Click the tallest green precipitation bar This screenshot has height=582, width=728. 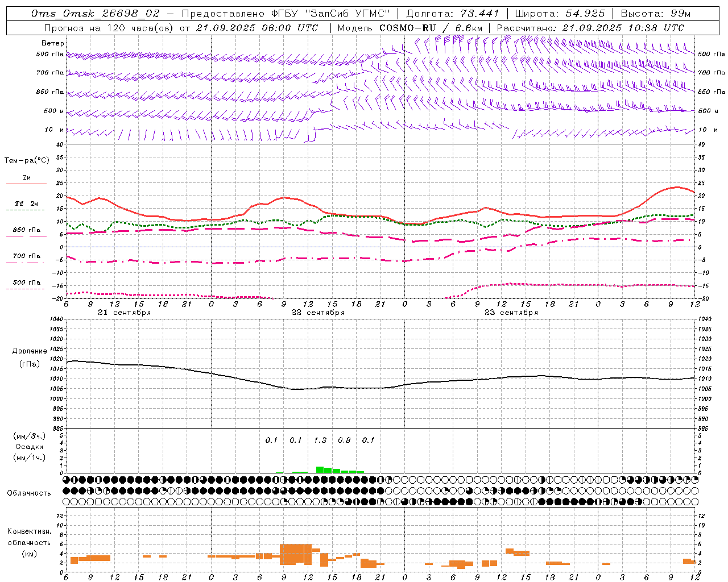pyautogui.click(x=320, y=469)
